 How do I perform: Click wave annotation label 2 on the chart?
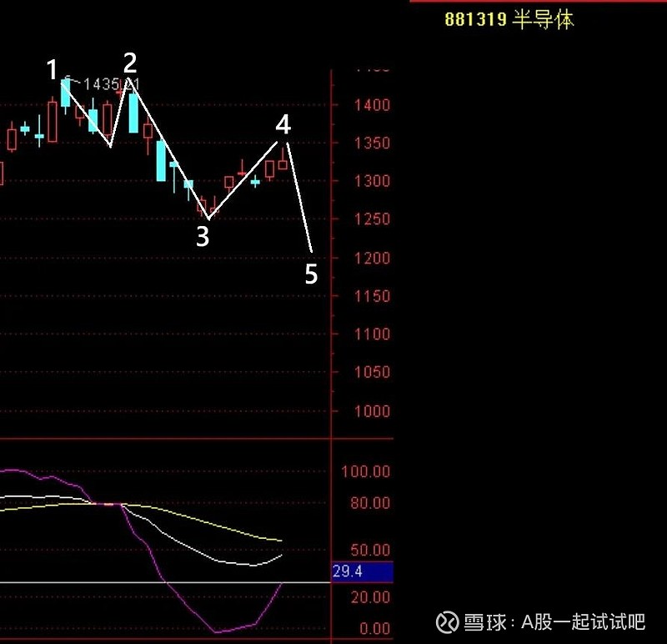pos(130,61)
